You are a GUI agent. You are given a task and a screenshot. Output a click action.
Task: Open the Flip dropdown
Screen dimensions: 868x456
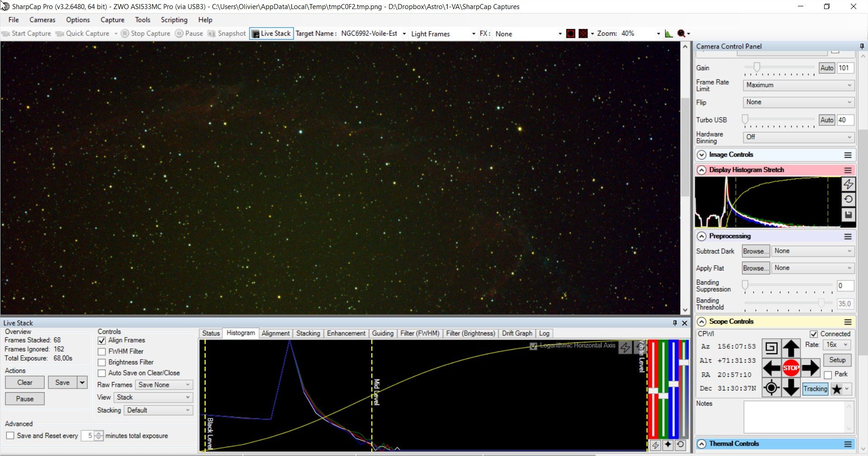(x=798, y=102)
